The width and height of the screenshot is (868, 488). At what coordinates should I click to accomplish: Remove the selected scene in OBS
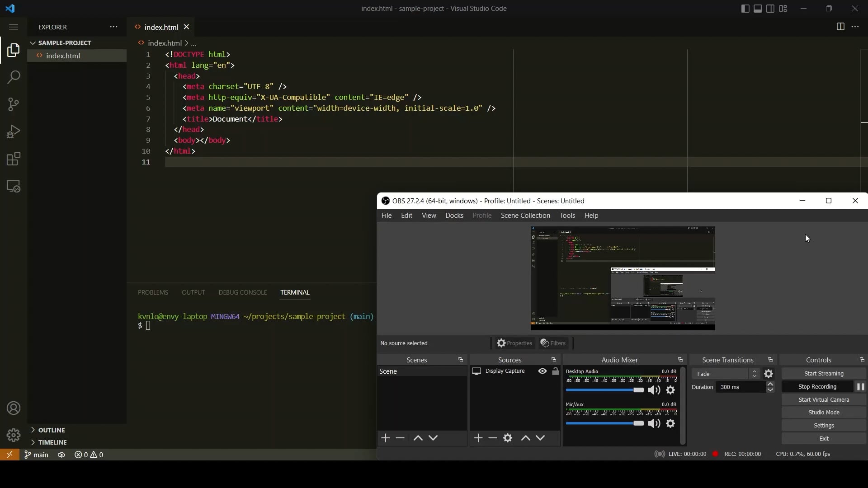400,438
